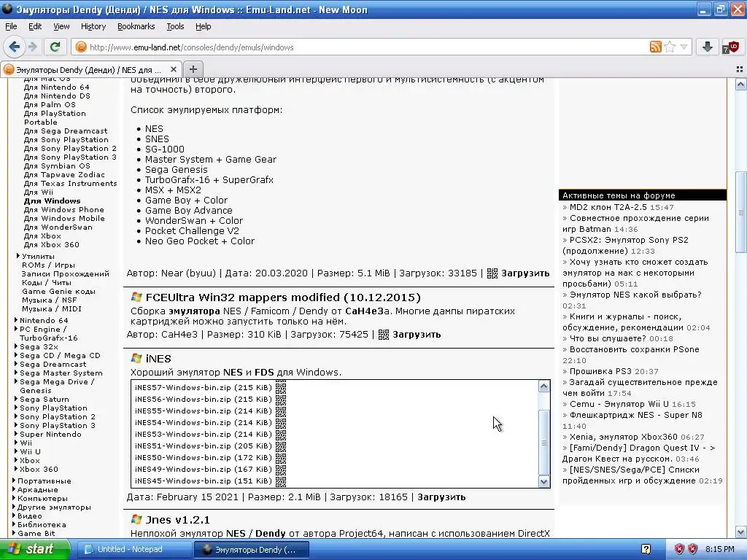Reload the current page

pyautogui.click(x=55, y=47)
